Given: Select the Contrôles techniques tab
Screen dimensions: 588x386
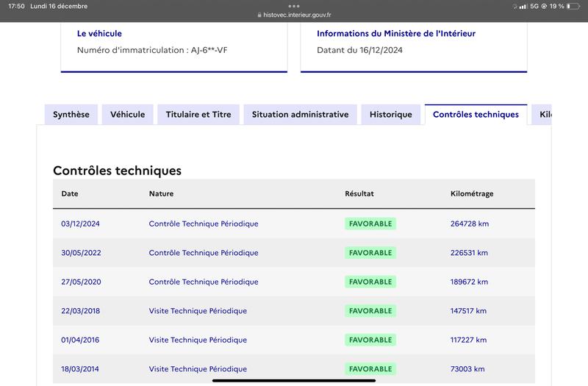Looking at the screenshot, I should 476,115.
